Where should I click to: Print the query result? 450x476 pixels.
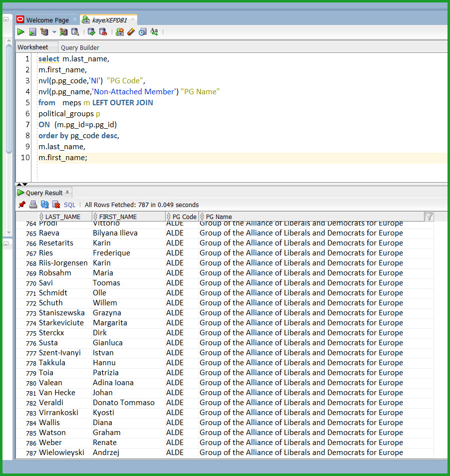pyautogui.click(x=33, y=205)
